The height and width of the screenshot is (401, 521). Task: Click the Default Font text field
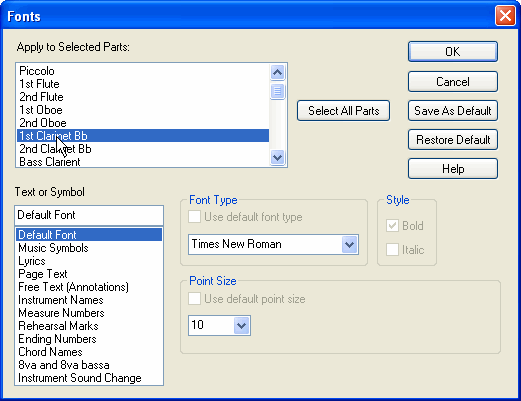tap(89, 215)
